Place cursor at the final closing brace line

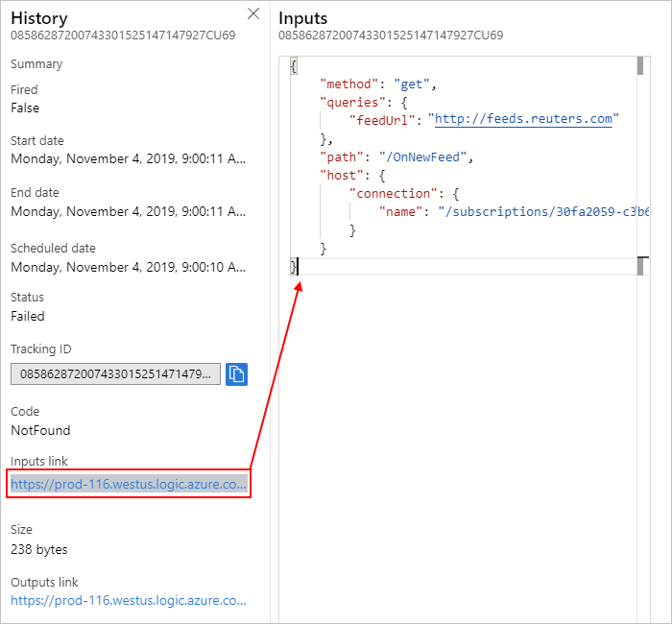[296, 267]
